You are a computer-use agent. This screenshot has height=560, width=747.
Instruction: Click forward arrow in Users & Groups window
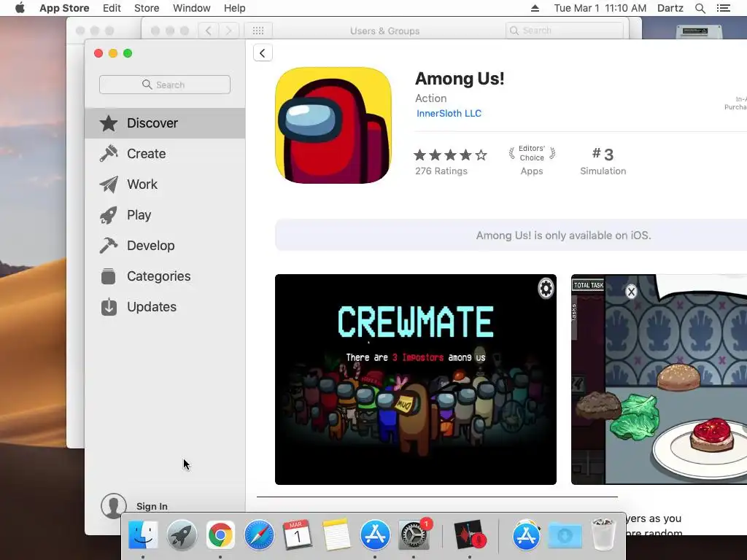(x=228, y=31)
